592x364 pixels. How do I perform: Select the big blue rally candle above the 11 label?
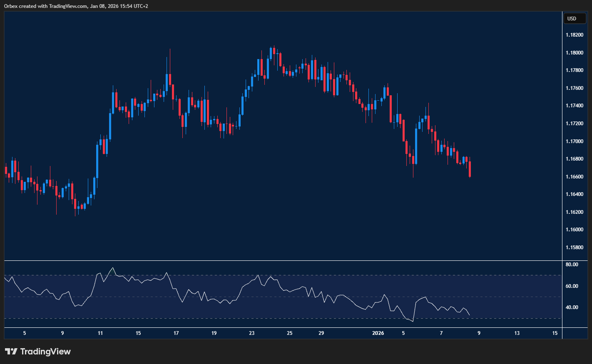click(97, 162)
